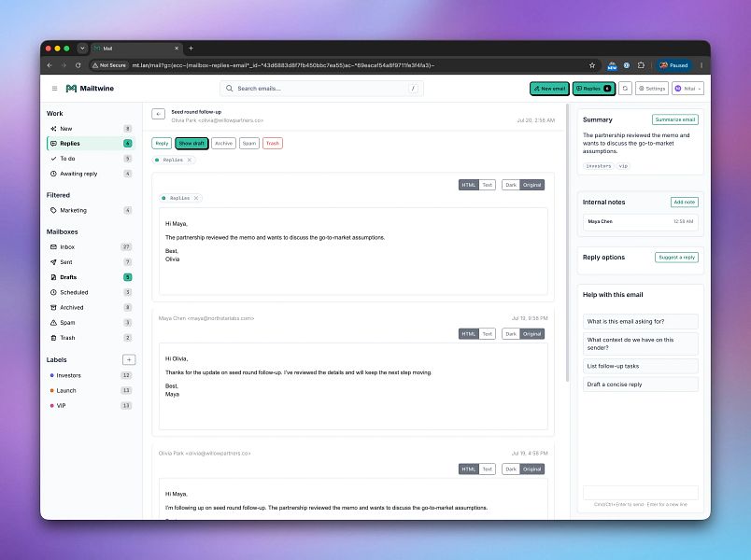Open Settings via gear button

(x=652, y=89)
